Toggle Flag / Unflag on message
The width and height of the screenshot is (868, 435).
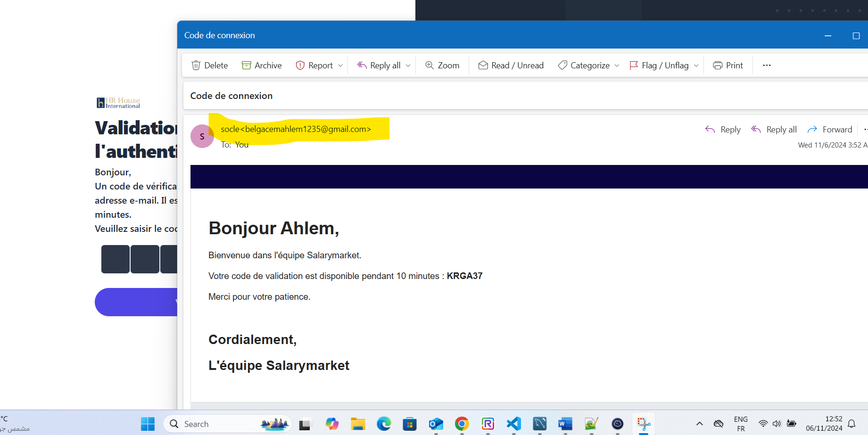659,66
